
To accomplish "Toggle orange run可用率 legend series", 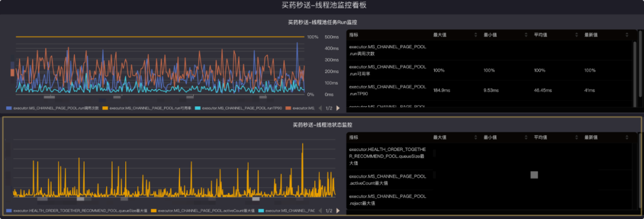I will [x=147, y=108].
